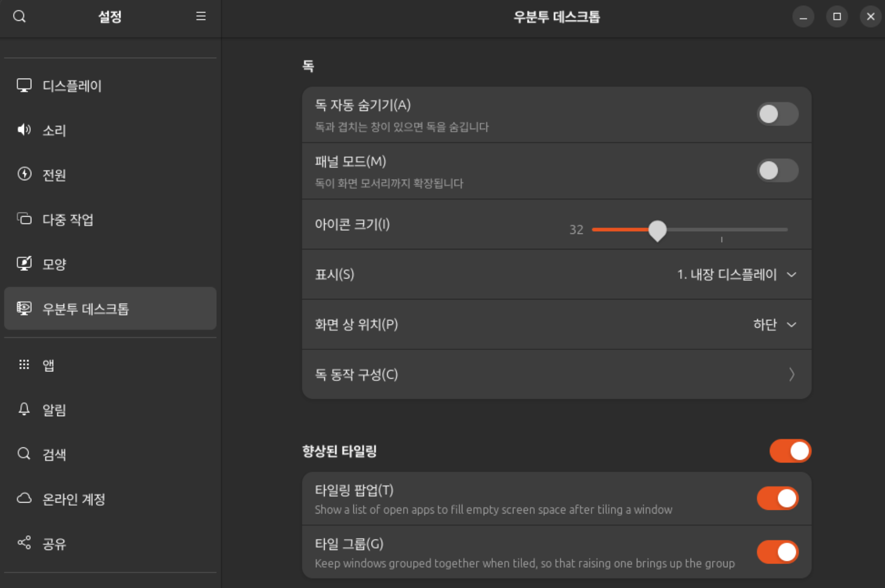Maximize the settings window
885x588 pixels.
tap(837, 17)
